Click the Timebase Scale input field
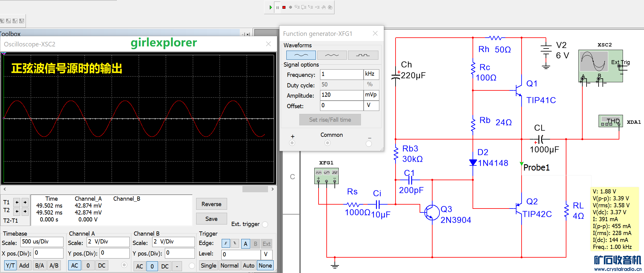This screenshot has width=644, height=273. pyautogui.click(x=42, y=242)
